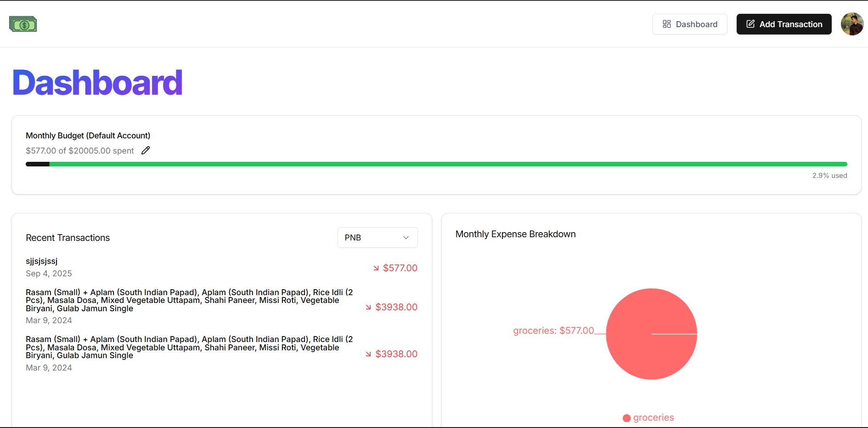
Task: Click the red arrow beside second $3938.00 entry
Action: coord(368,354)
